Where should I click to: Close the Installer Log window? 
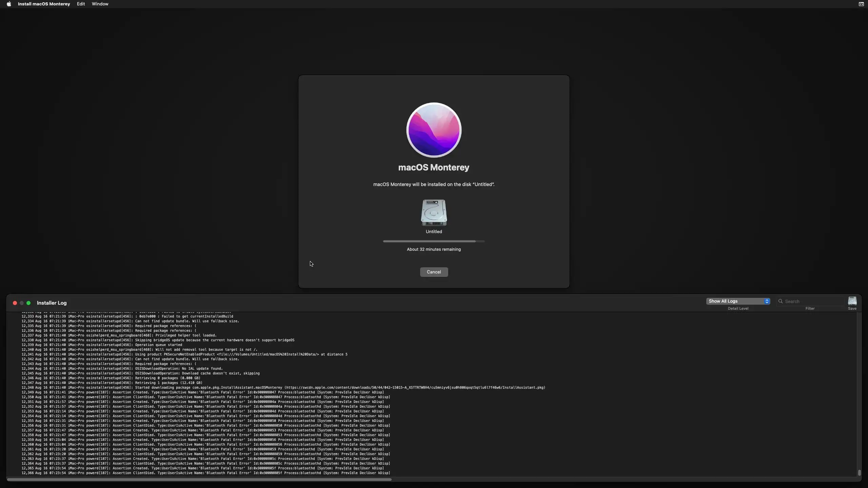(15, 303)
